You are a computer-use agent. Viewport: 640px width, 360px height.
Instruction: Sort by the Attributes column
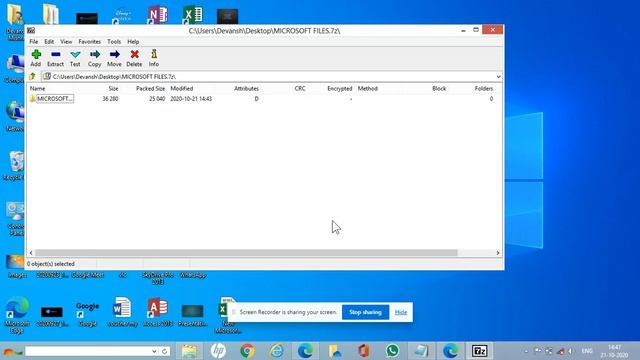coord(246,89)
